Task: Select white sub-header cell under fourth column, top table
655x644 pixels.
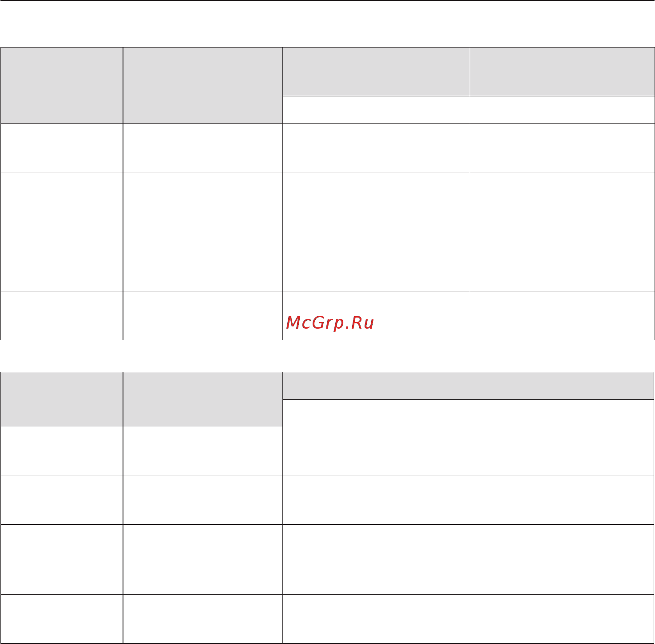Action: [x=562, y=110]
